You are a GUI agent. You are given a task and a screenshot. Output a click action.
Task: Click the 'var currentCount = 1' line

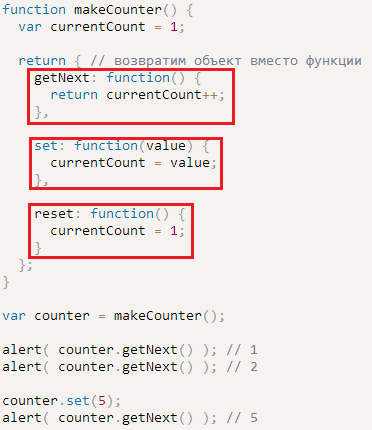point(101,27)
